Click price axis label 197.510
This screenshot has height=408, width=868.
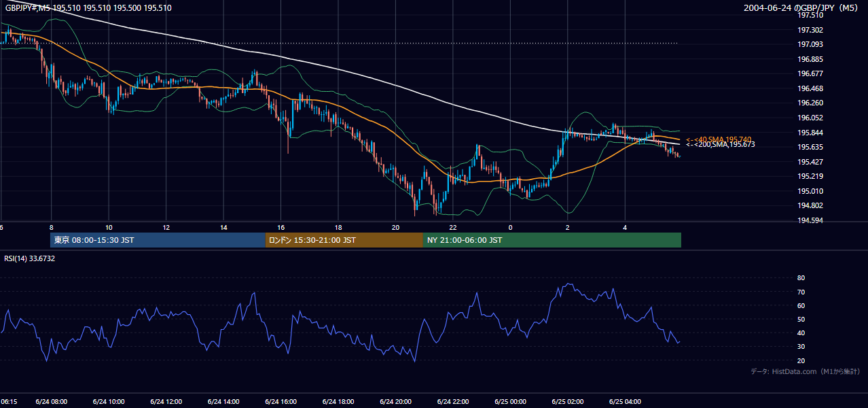click(x=811, y=15)
